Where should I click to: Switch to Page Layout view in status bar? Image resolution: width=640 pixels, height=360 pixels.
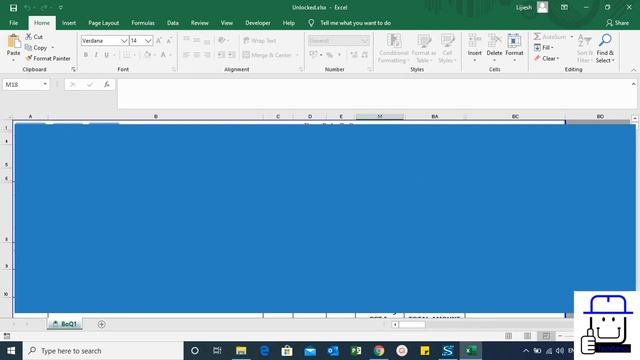(527, 336)
